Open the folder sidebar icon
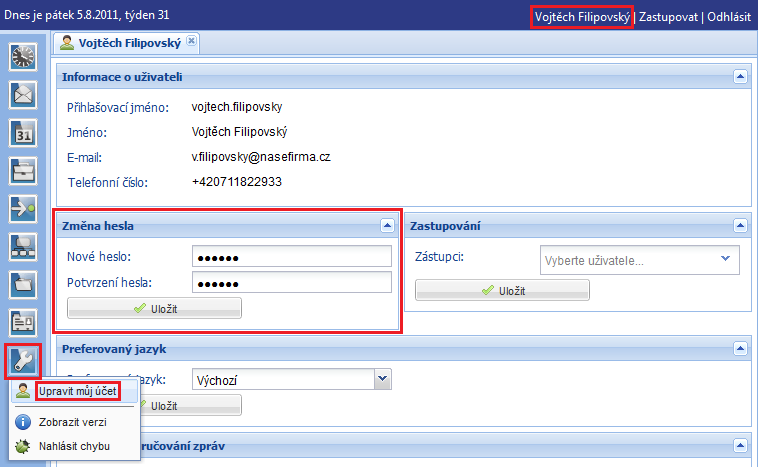Image resolution: width=758 pixels, height=467 pixels. click(22, 284)
